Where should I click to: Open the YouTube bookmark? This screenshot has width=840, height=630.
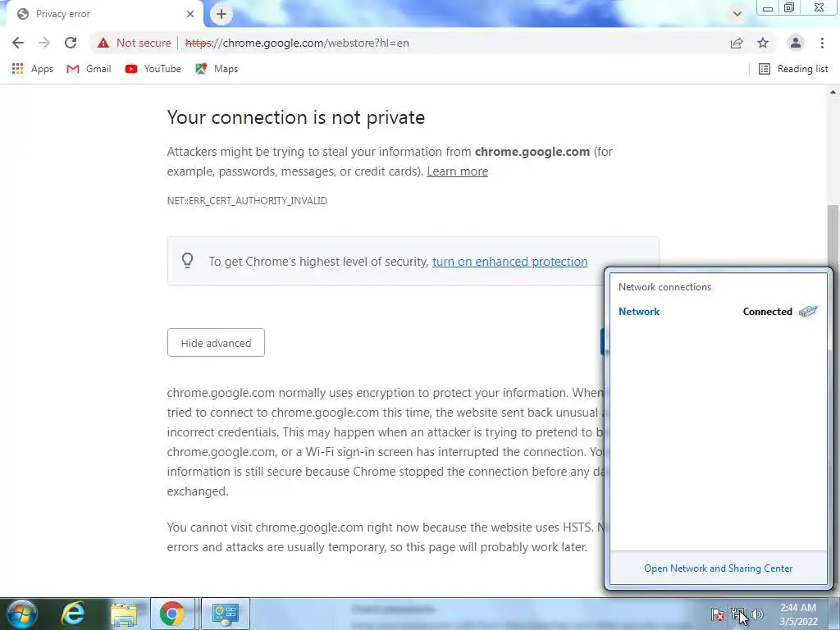[153, 69]
